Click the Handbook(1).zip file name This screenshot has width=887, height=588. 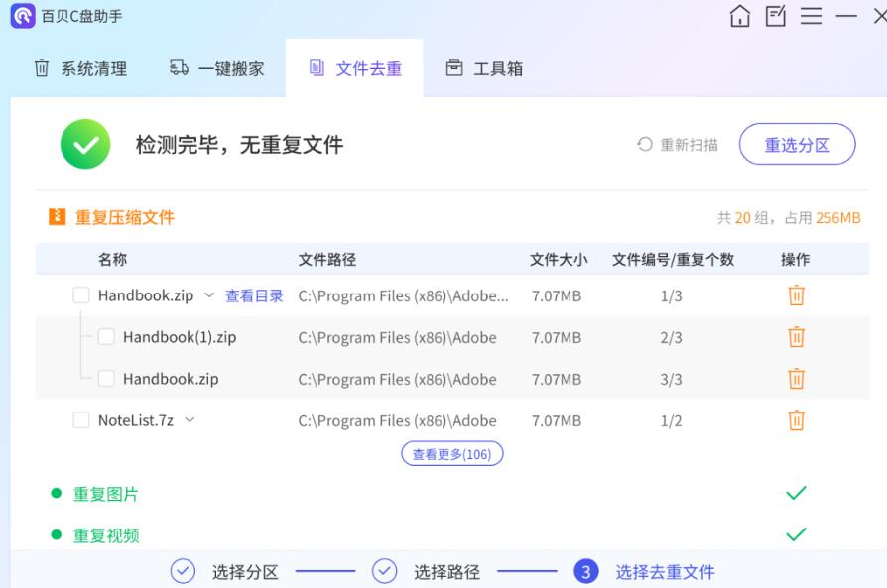tap(180, 337)
